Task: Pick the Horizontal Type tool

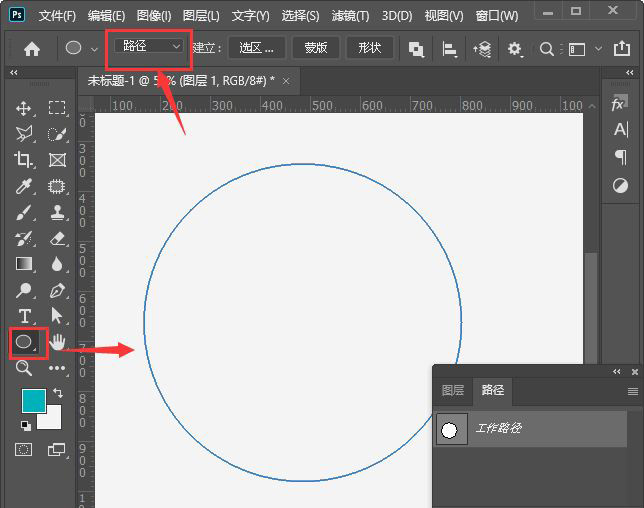Action: [24, 316]
